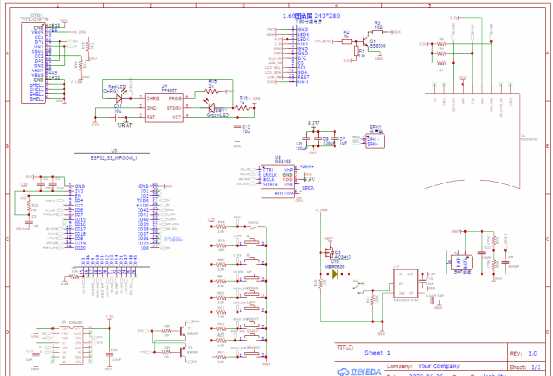Select the yellow diode symbol near MBR0520
Viewport: 553px width, 376px height.
[335, 274]
